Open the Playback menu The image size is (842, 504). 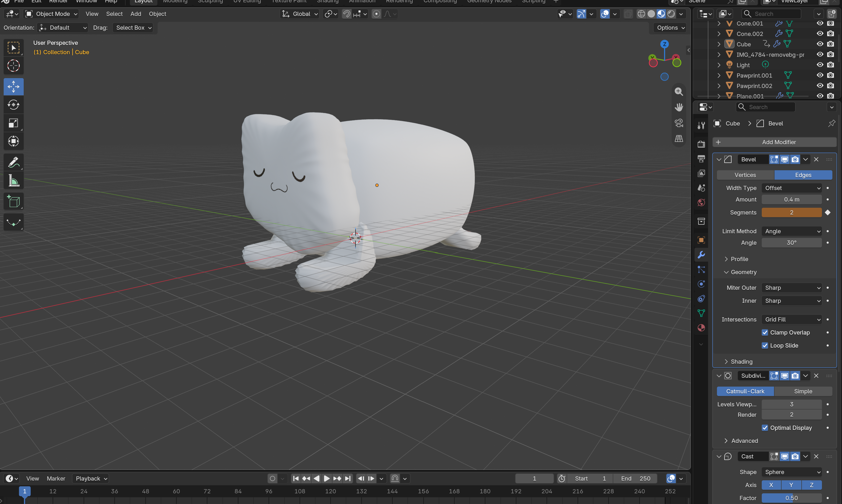point(91,478)
